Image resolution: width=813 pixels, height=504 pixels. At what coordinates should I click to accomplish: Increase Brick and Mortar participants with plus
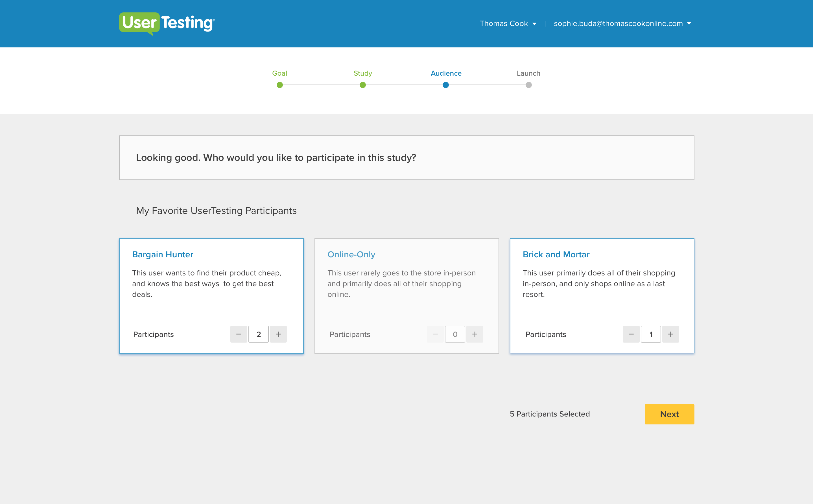[671, 334]
